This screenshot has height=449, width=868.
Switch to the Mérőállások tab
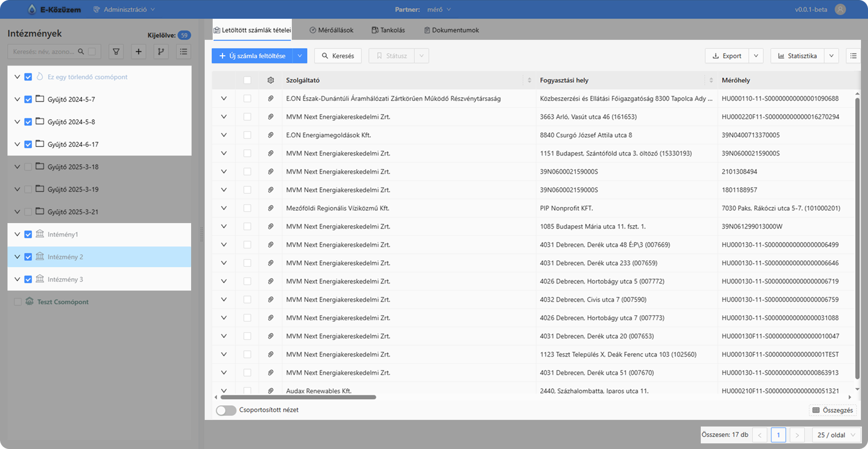pyautogui.click(x=331, y=30)
